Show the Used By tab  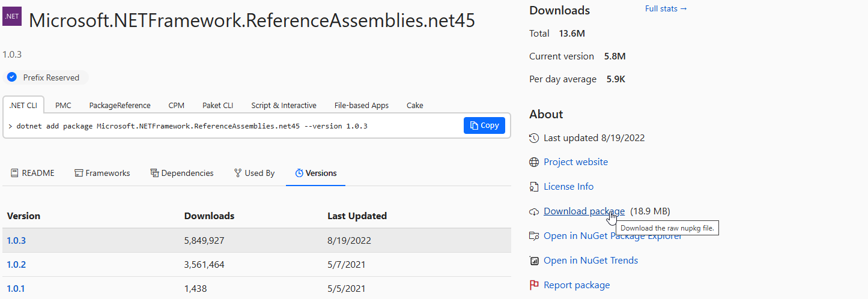(x=254, y=173)
